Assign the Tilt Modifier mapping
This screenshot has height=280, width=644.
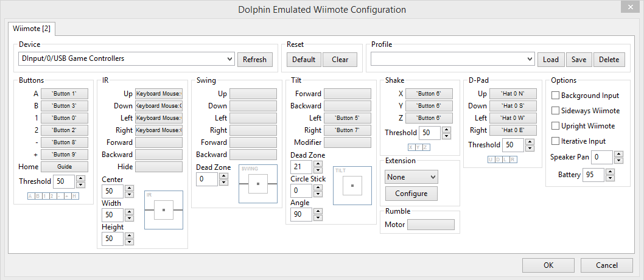[x=348, y=142]
